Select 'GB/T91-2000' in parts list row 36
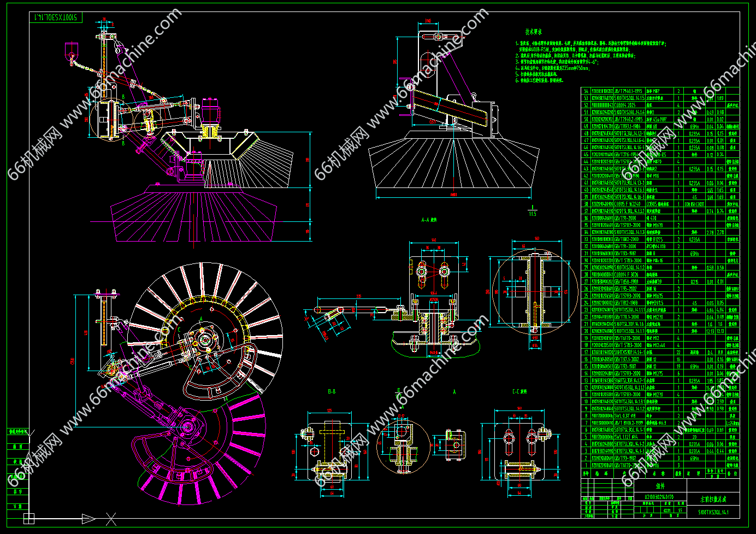This screenshot has width=756, height=534. pyautogui.click(x=625, y=218)
